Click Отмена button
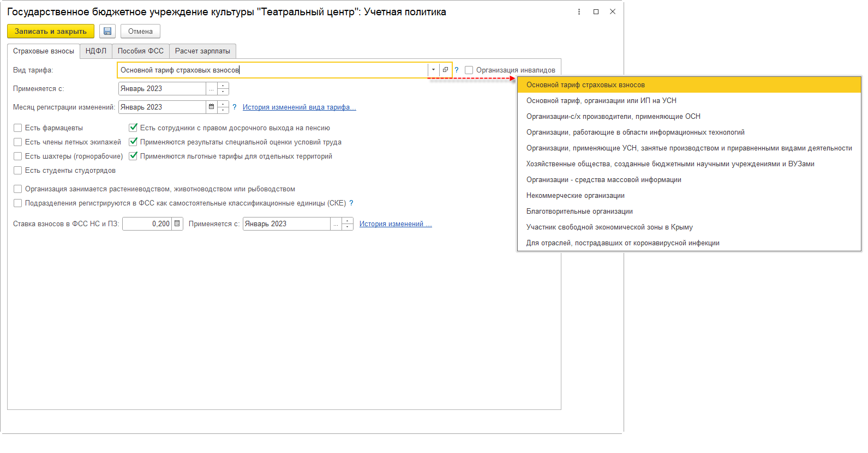Screen dimensions: 868x453 click(140, 31)
